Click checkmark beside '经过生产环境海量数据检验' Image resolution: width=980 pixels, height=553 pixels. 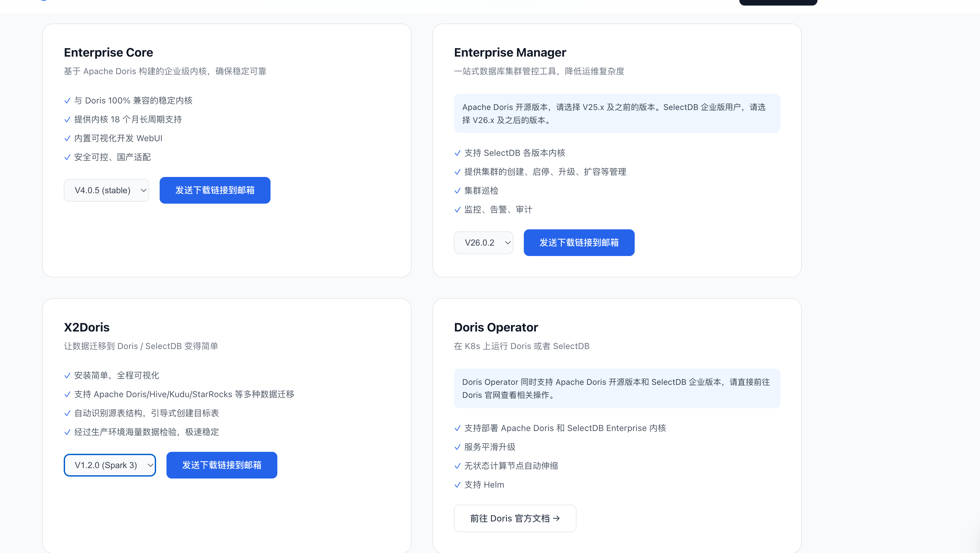(x=67, y=432)
